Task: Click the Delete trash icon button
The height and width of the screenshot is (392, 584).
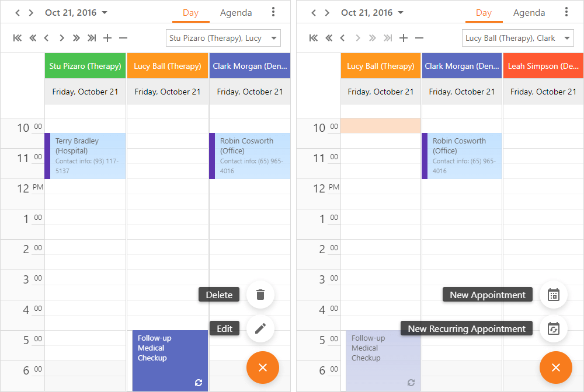Action: [260, 295]
